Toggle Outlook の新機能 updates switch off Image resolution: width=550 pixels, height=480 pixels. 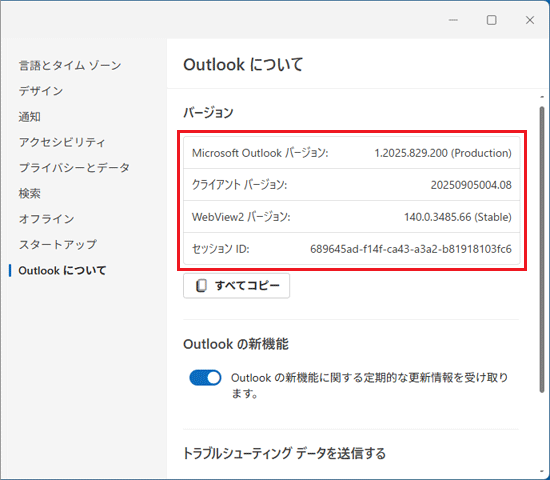pyautogui.click(x=205, y=378)
